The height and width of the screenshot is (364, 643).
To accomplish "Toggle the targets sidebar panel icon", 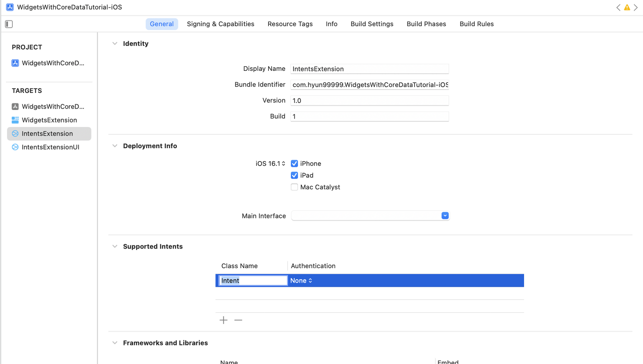I will [9, 24].
